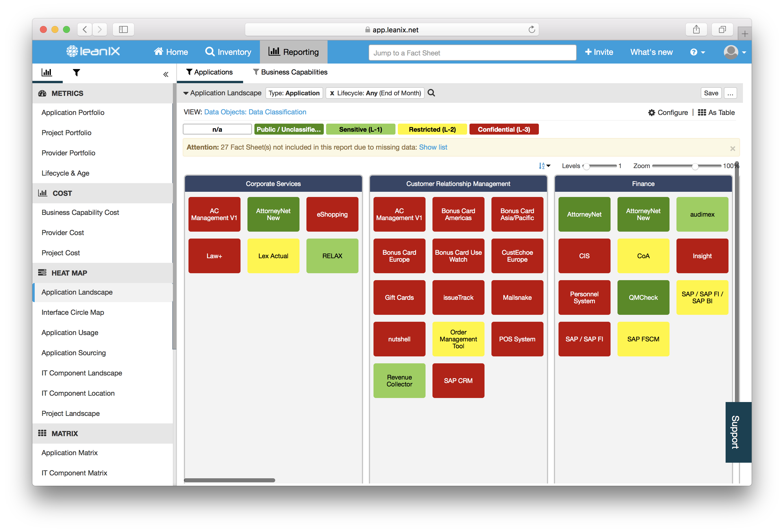
Task: Select the reports chart icon tab in sidebar
Action: 47,72
